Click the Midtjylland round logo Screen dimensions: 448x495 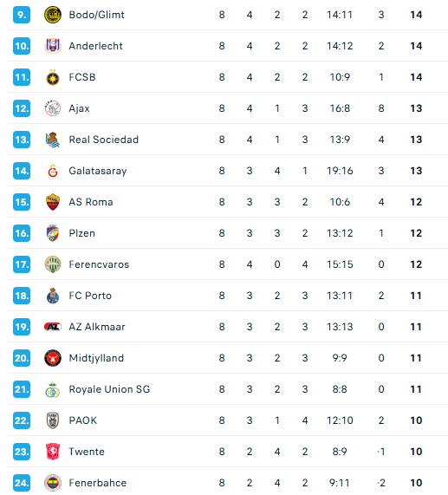53,358
